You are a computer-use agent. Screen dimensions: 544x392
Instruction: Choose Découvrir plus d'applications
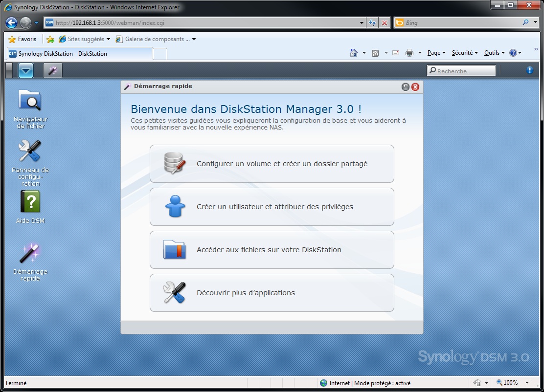tap(272, 292)
